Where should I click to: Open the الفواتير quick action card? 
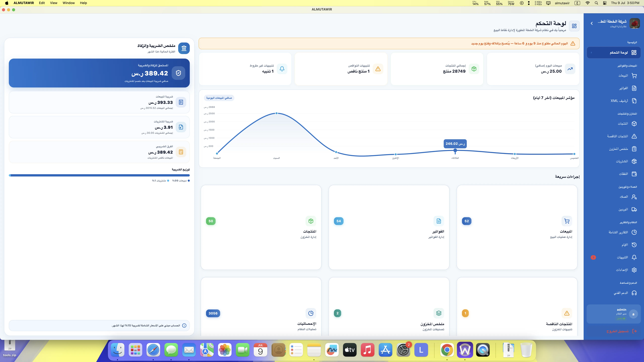pos(389,227)
